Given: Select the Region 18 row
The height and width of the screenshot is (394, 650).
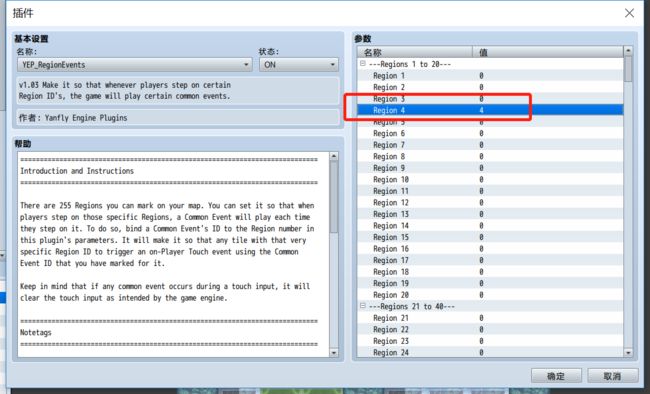Looking at the screenshot, I should [x=490, y=272].
